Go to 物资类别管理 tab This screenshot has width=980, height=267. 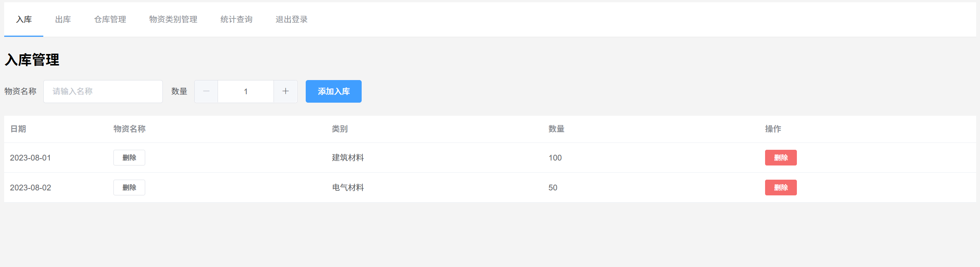[173, 20]
